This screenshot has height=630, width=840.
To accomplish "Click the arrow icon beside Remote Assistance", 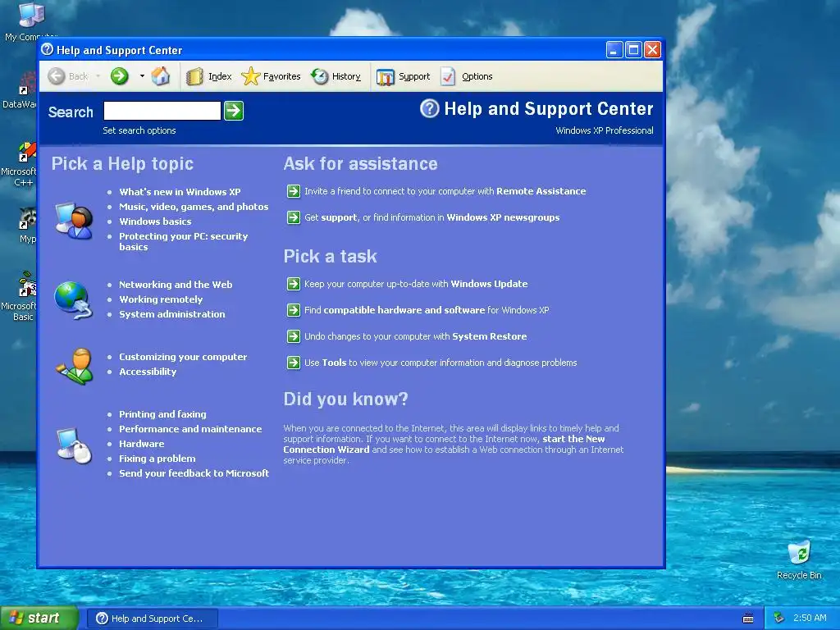I will [x=294, y=191].
